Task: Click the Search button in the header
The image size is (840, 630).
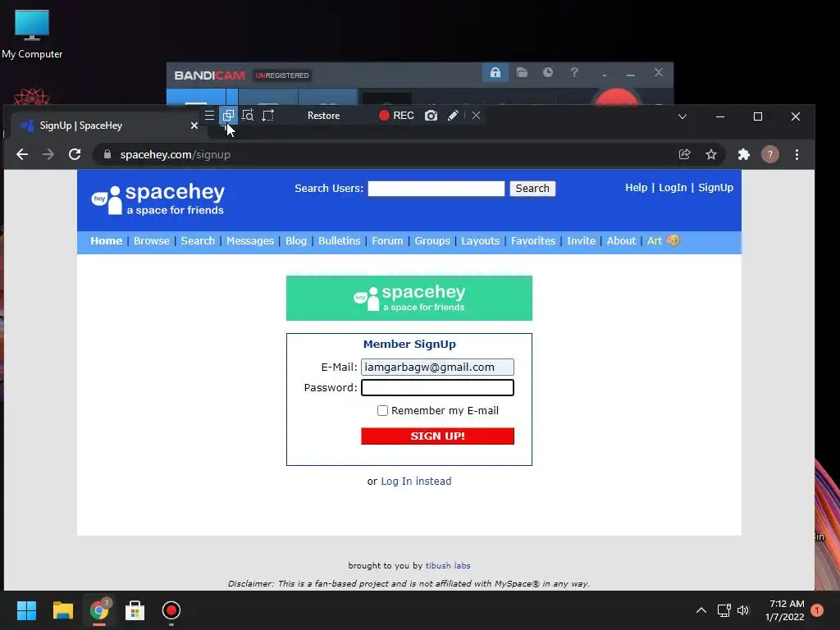Action: 532,189
